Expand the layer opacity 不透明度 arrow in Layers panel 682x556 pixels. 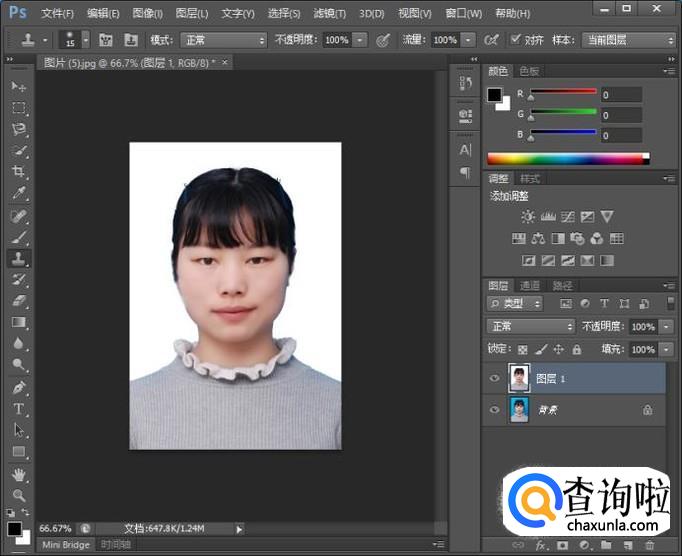[x=667, y=327]
